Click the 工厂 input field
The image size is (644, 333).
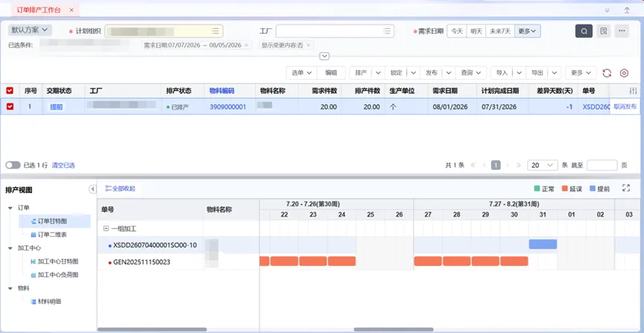(x=335, y=31)
